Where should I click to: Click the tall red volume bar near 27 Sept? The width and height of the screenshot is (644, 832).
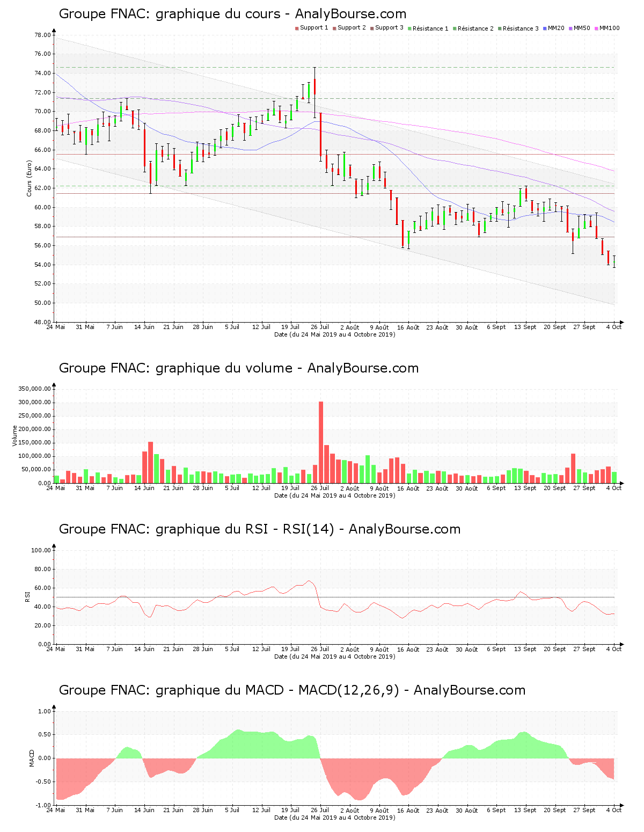point(573,469)
